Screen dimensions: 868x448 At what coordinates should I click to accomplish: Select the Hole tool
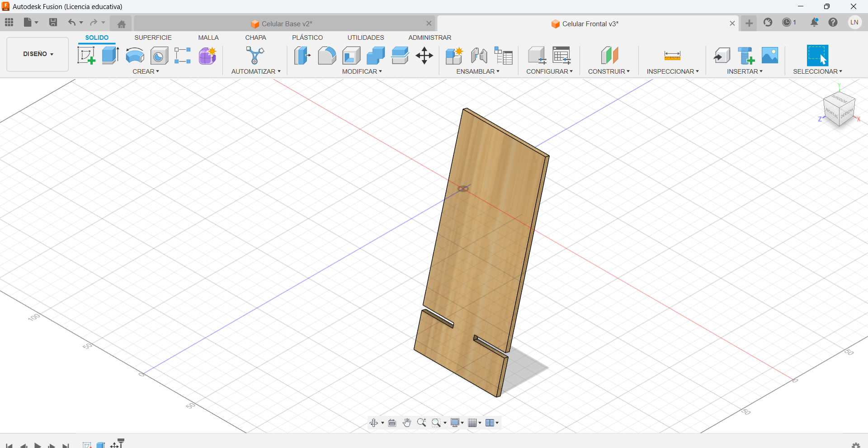[x=159, y=56]
